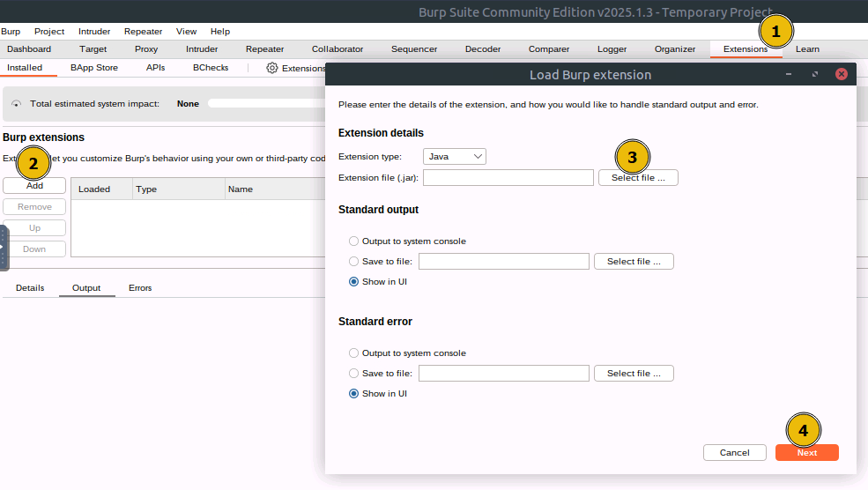The image size is (868, 490).
Task: Switch to the Sequencer tab
Action: point(414,49)
